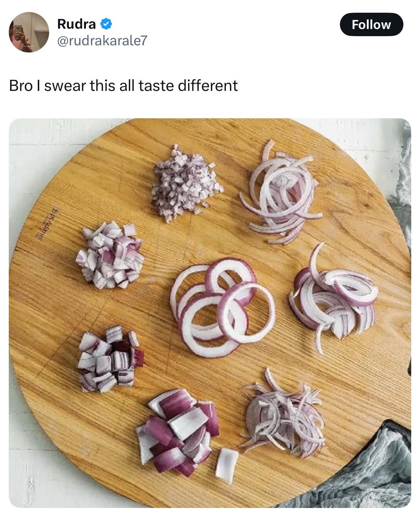Open the @rudrakarale7 handle link
The image size is (420, 521).
[x=102, y=40]
